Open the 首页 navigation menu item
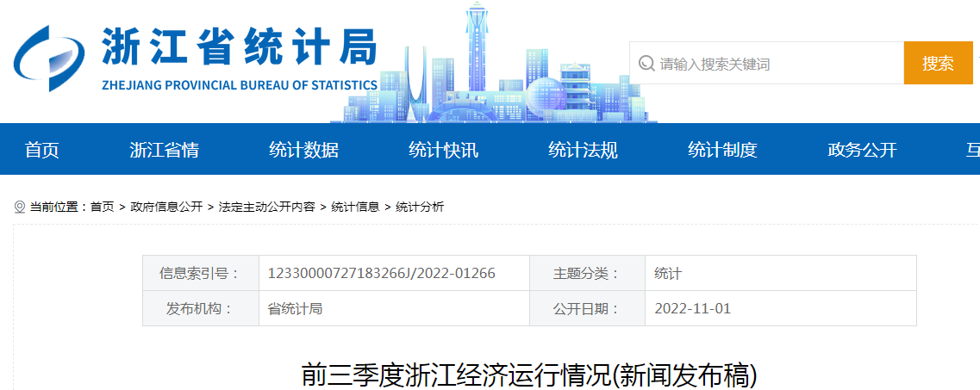This screenshot has width=980, height=390. tap(42, 150)
